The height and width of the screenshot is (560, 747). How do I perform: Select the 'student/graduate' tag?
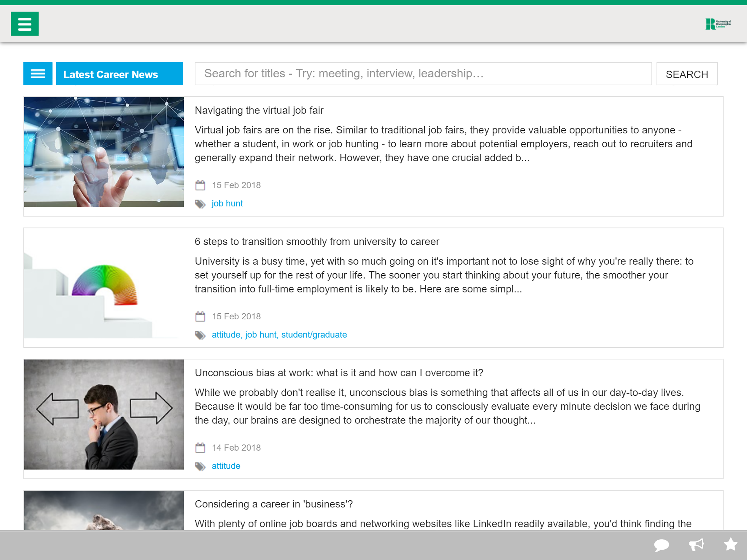pyautogui.click(x=314, y=335)
